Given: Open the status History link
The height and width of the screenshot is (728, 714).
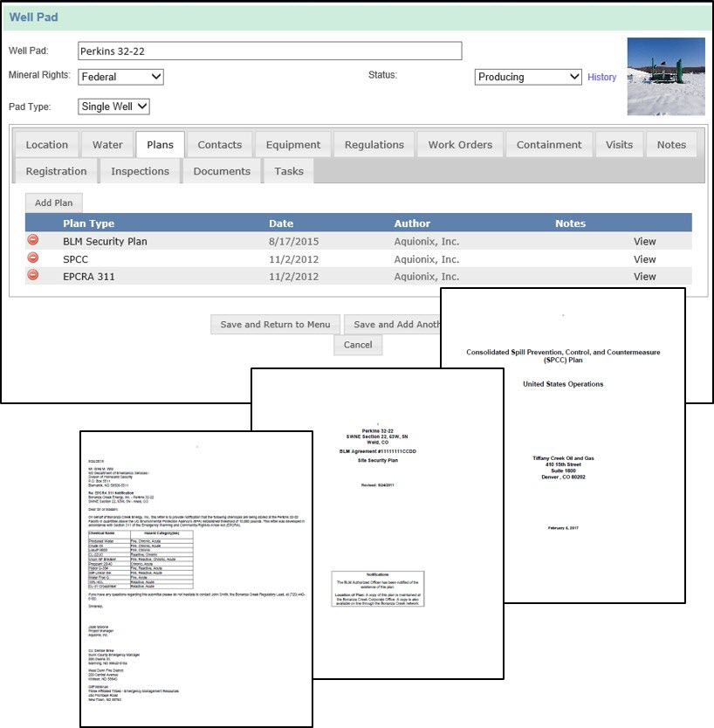Looking at the screenshot, I should pos(602,77).
